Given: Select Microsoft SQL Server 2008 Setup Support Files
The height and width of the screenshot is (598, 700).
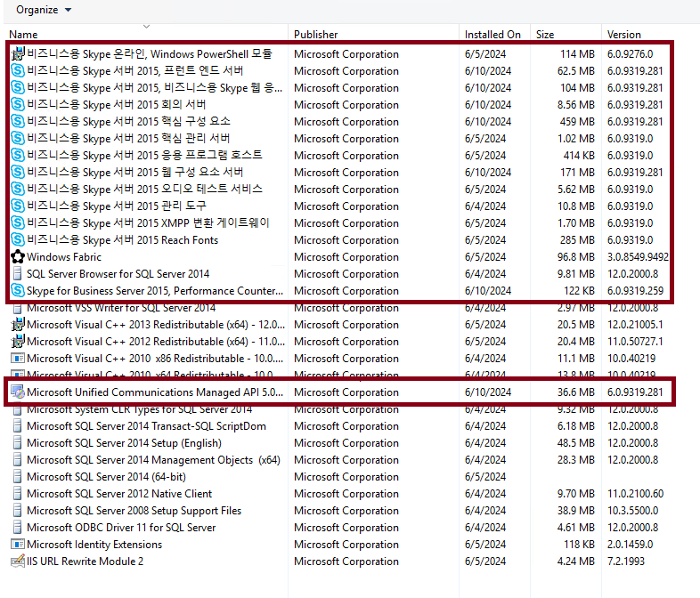Looking at the screenshot, I should (134, 511).
